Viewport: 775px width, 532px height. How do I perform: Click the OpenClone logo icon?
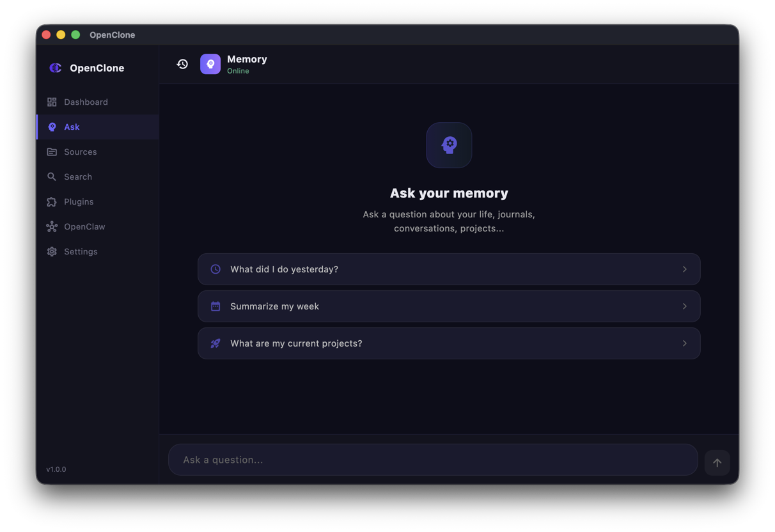pos(55,68)
